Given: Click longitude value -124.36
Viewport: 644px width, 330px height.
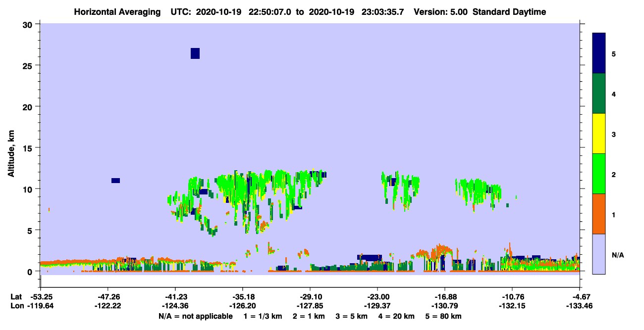Looking at the screenshot, I should pos(175,306).
